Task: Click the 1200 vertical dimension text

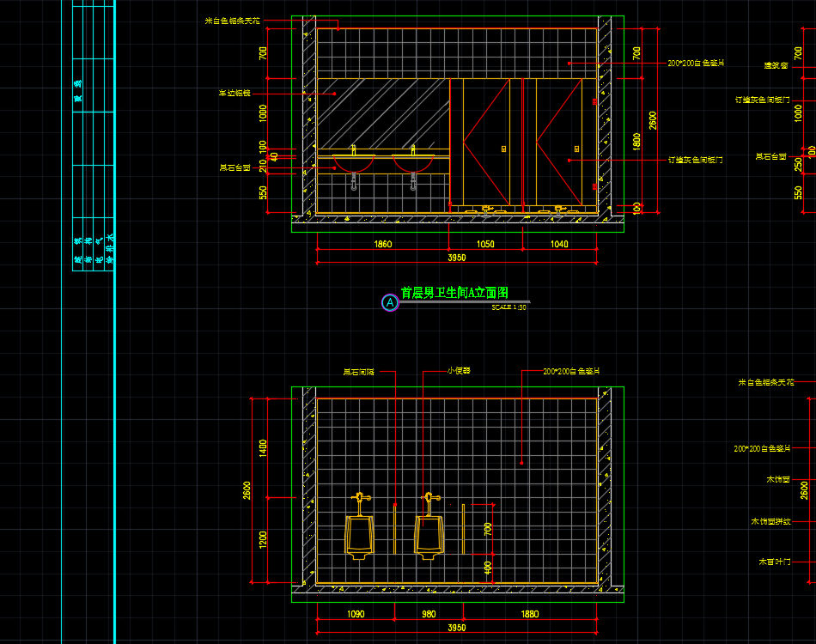Action: [x=263, y=538]
